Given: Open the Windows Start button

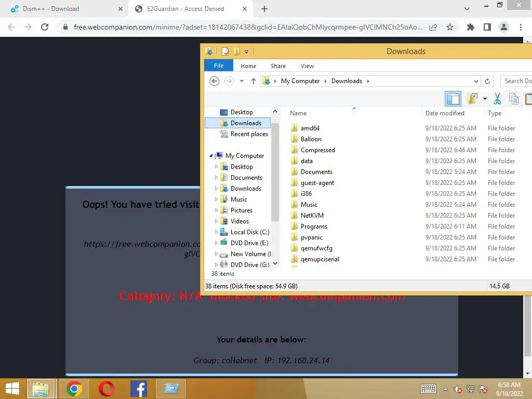Looking at the screenshot, I should coord(12,389).
